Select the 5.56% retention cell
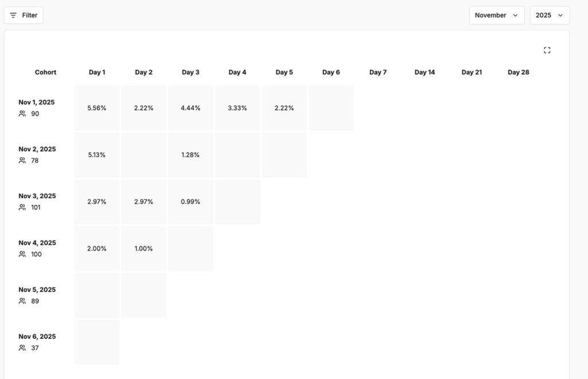The width and height of the screenshot is (588, 379). 97,108
